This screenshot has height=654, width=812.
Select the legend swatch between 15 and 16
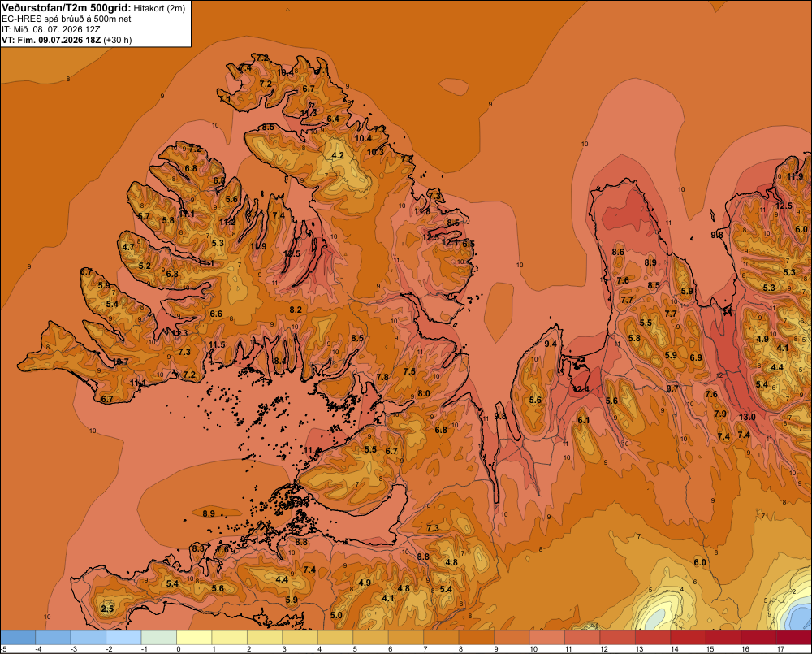tap(723, 638)
